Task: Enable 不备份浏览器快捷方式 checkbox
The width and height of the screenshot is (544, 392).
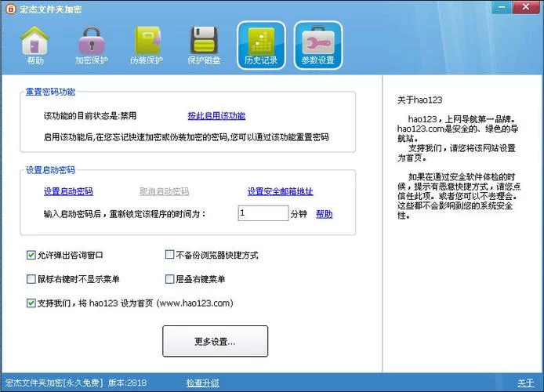Action: [x=169, y=255]
